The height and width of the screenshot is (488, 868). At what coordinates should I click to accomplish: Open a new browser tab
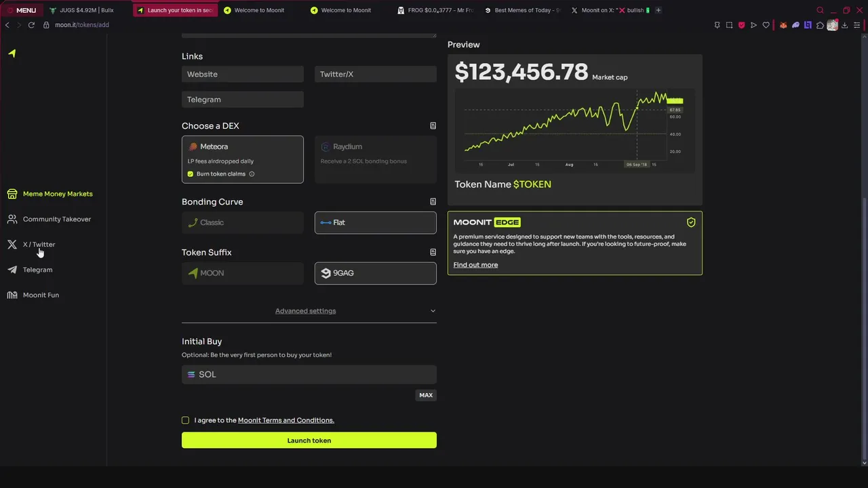[x=658, y=10]
